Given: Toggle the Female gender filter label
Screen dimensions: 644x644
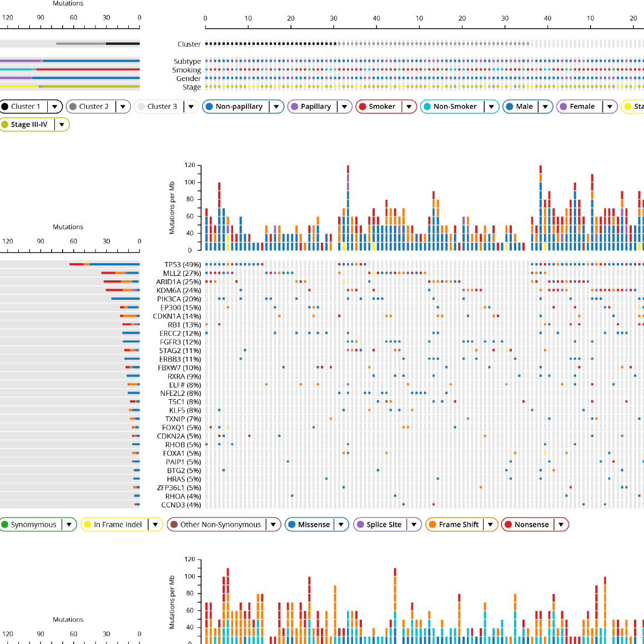Looking at the screenshot, I should coord(582,107).
